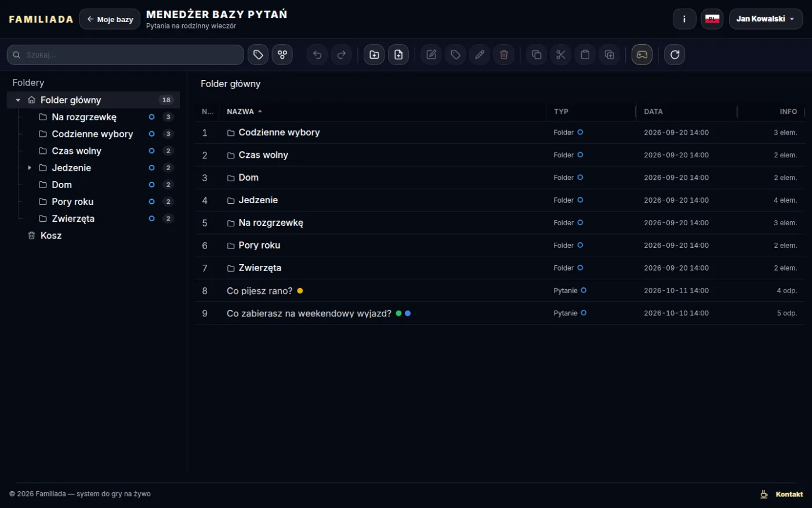
Task: Select question Co pijesz rano?
Action: point(499,290)
